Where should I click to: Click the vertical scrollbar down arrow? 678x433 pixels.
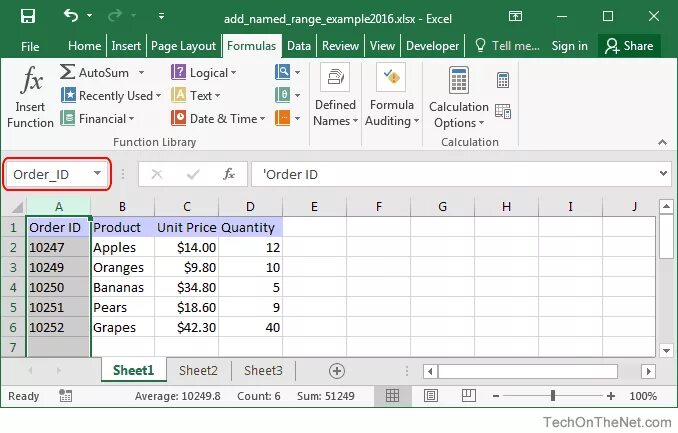666,350
